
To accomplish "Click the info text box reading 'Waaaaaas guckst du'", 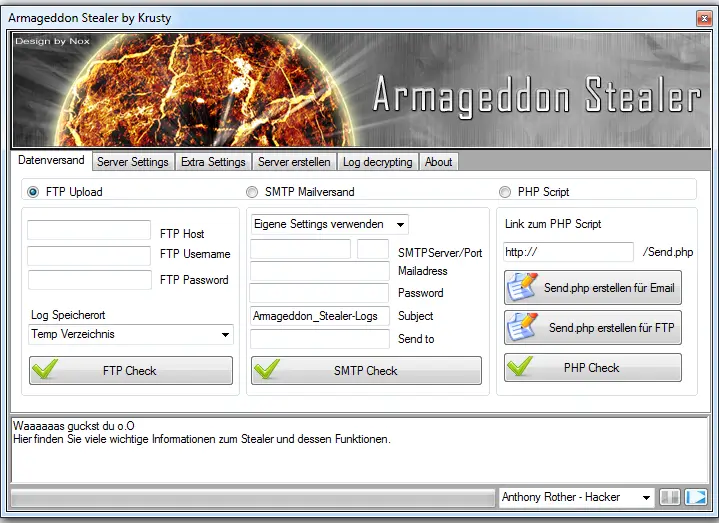I will click(360, 450).
